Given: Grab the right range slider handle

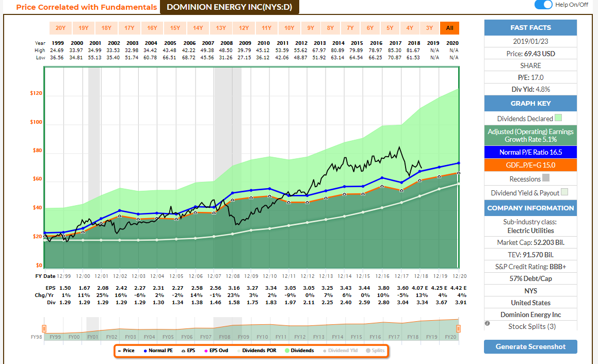Looking at the screenshot, I should [458, 328].
